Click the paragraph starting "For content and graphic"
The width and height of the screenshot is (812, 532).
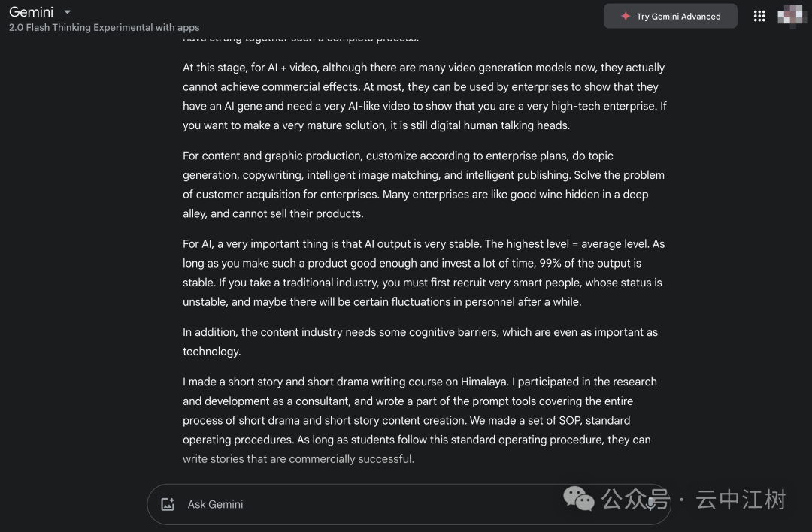pos(424,184)
